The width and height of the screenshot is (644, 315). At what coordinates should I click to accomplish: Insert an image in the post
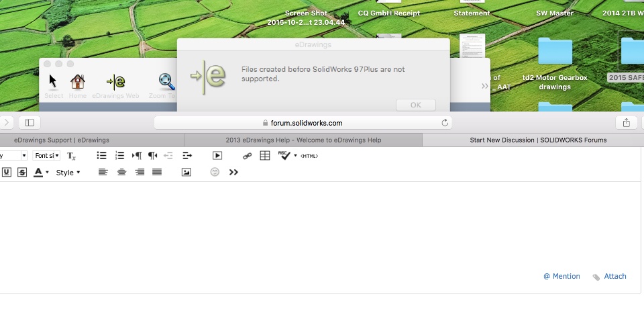point(186,172)
